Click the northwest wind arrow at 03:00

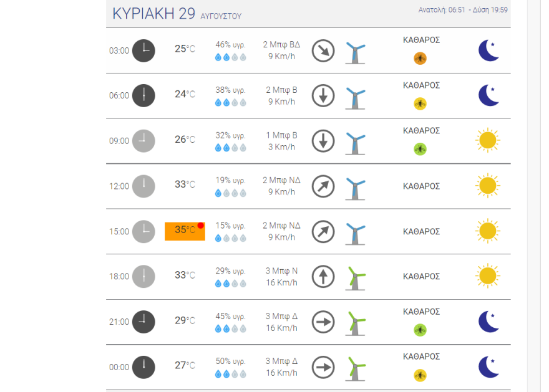pos(323,50)
